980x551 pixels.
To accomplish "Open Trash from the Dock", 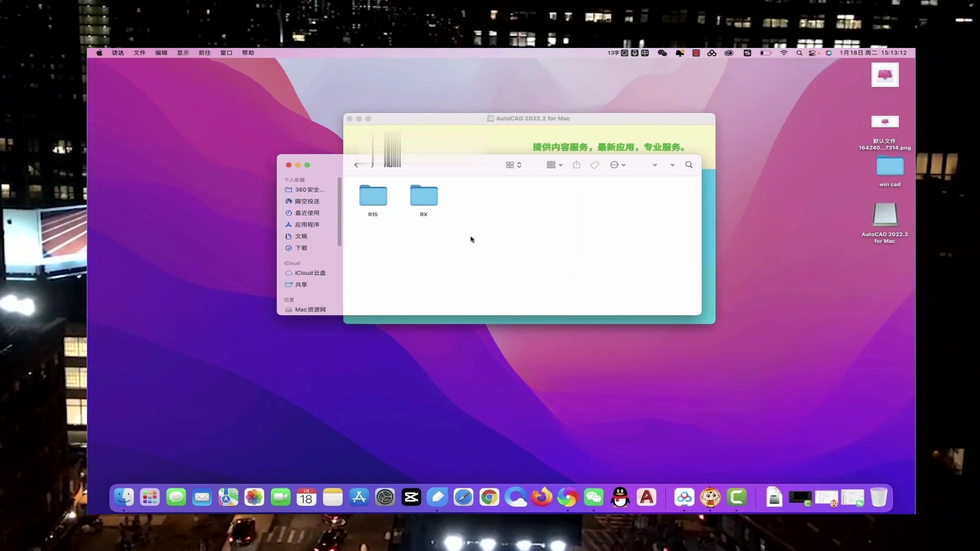I will 879,497.
